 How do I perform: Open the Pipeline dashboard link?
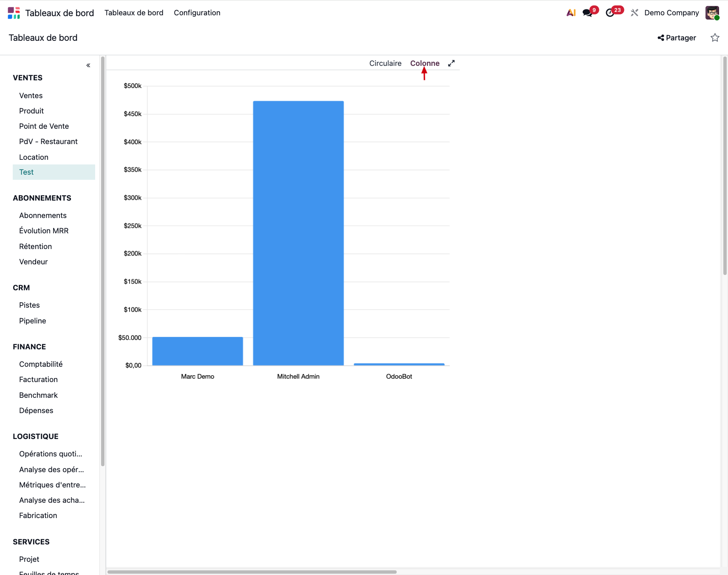(33, 321)
